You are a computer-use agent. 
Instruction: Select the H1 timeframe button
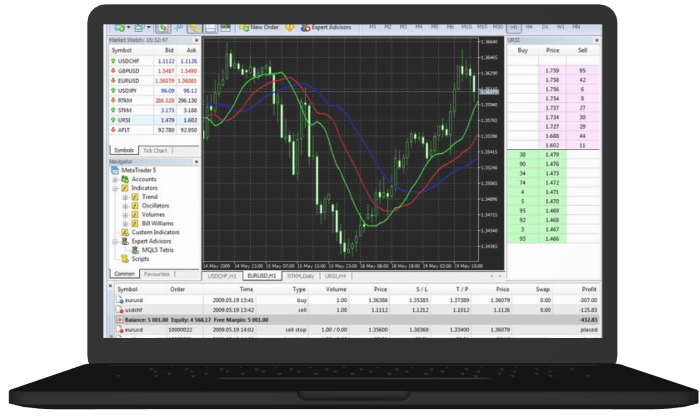(x=514, y=27)
